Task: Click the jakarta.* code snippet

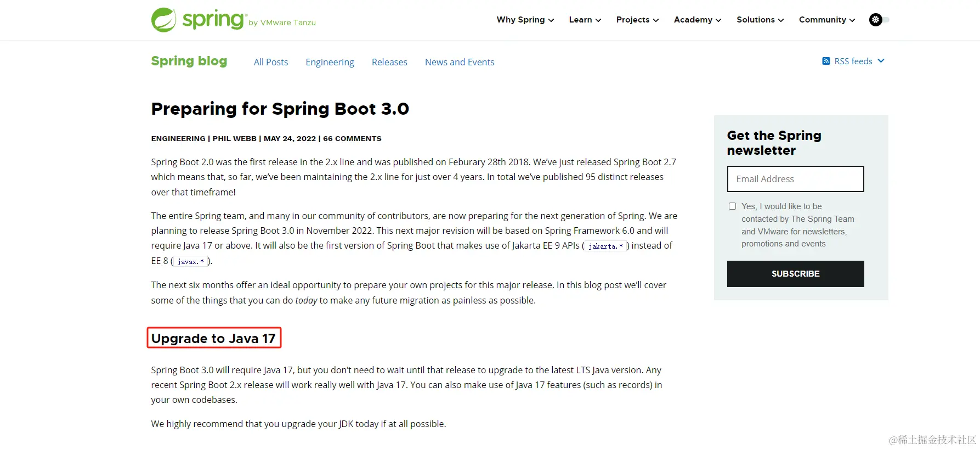Action: [x=605, y=246]
